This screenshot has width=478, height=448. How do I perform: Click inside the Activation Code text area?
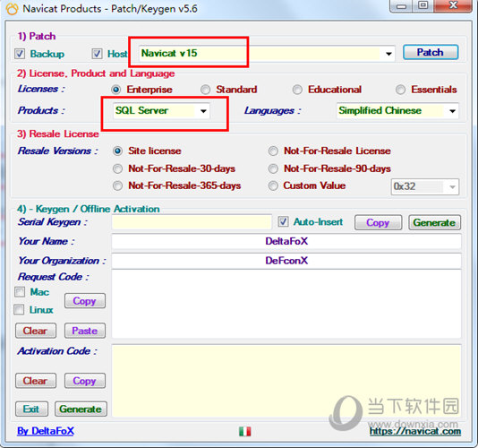pos(286,381)
